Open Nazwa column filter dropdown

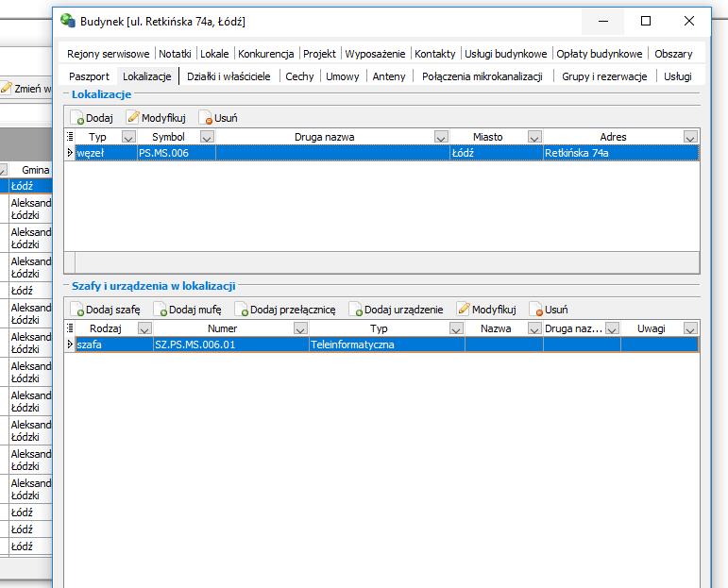534,328
